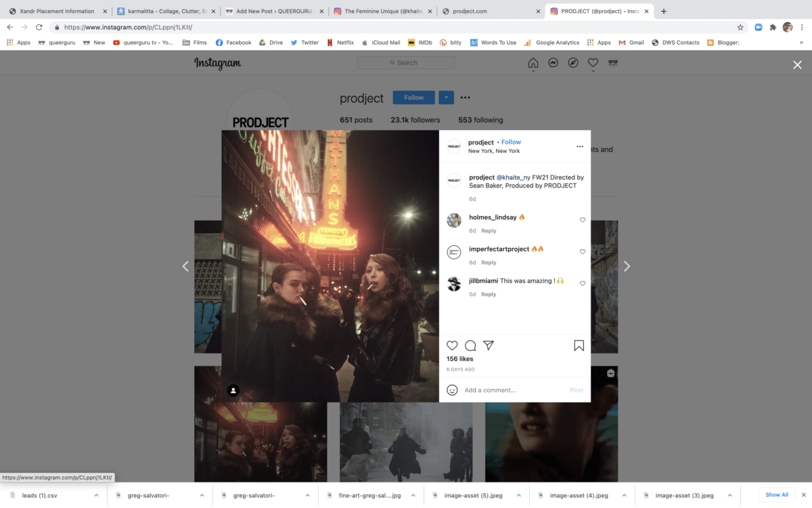The width and height of the screenshot is (812, 508).
Task: Open the Gmail bookmark
Action: [x=631, y=43]
